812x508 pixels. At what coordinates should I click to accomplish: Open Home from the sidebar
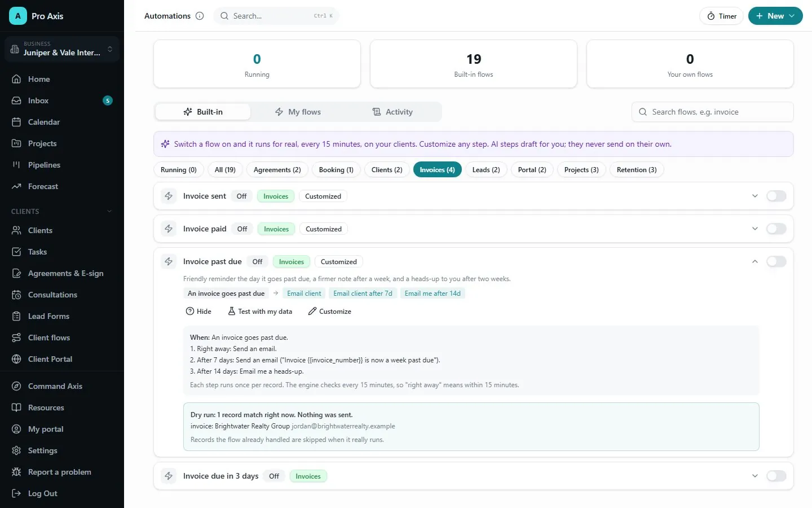[x=62, y=79]
